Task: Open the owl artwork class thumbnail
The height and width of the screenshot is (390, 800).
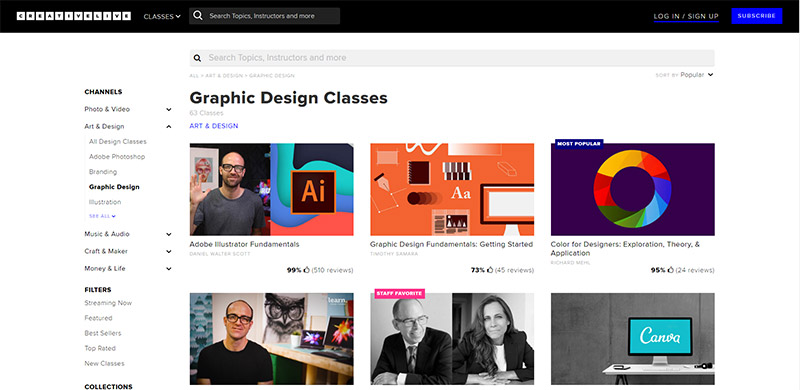Action: (271, 339)
